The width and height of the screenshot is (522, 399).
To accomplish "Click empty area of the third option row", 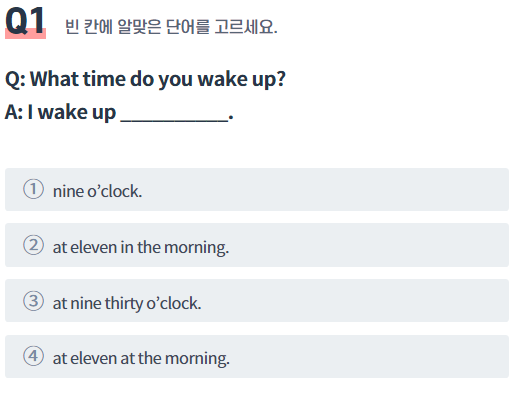I will click(x=353, y=301).
